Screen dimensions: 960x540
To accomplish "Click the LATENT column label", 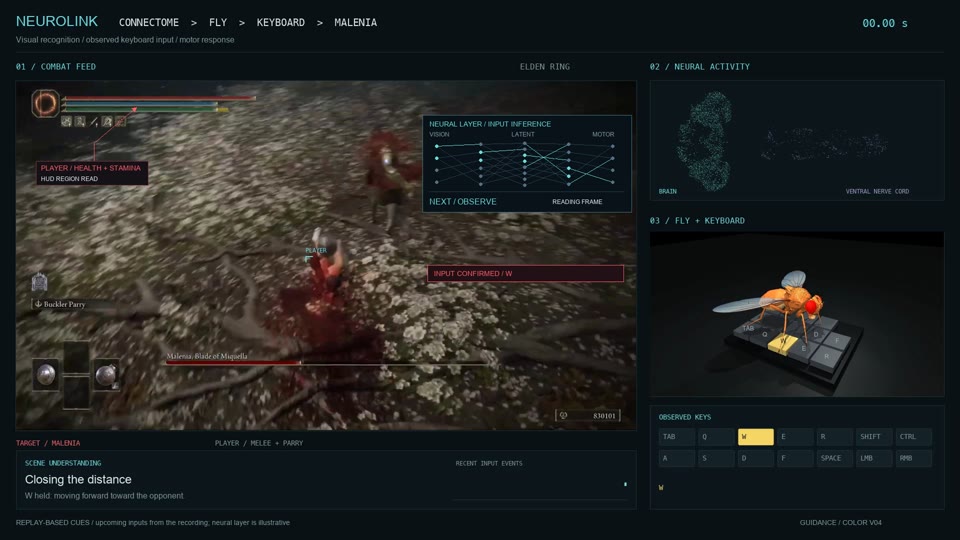I will click(523, 134).
